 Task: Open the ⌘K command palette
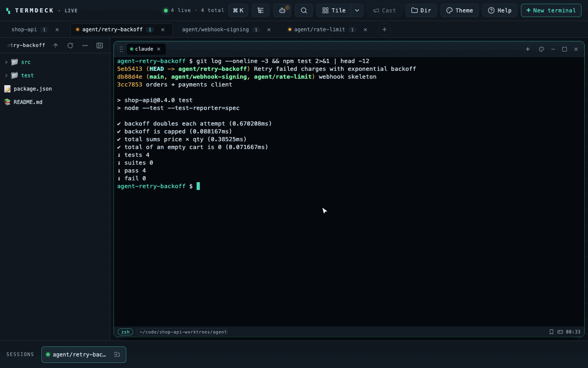(x=238, y=10)
